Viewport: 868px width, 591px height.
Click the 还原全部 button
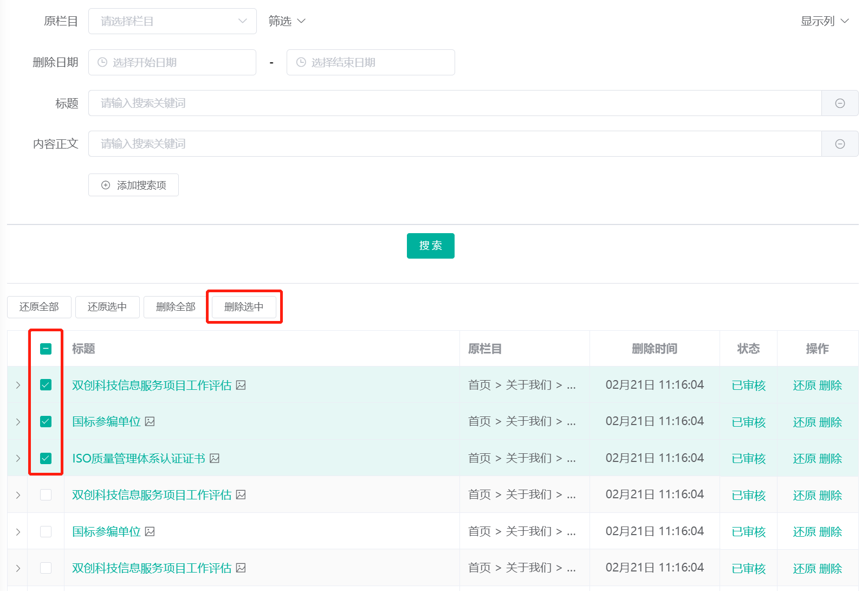point(39,307)
